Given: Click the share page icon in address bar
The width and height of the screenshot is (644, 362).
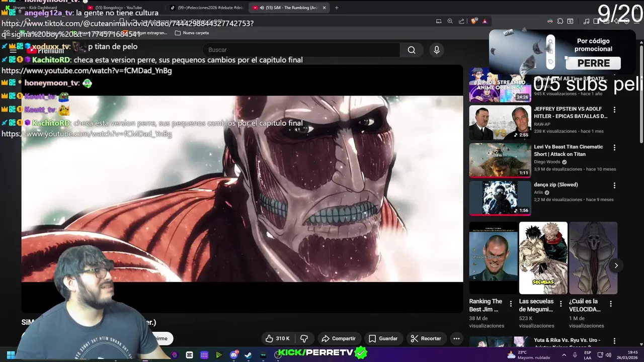Looking at the screenshot, I should 461,21.
